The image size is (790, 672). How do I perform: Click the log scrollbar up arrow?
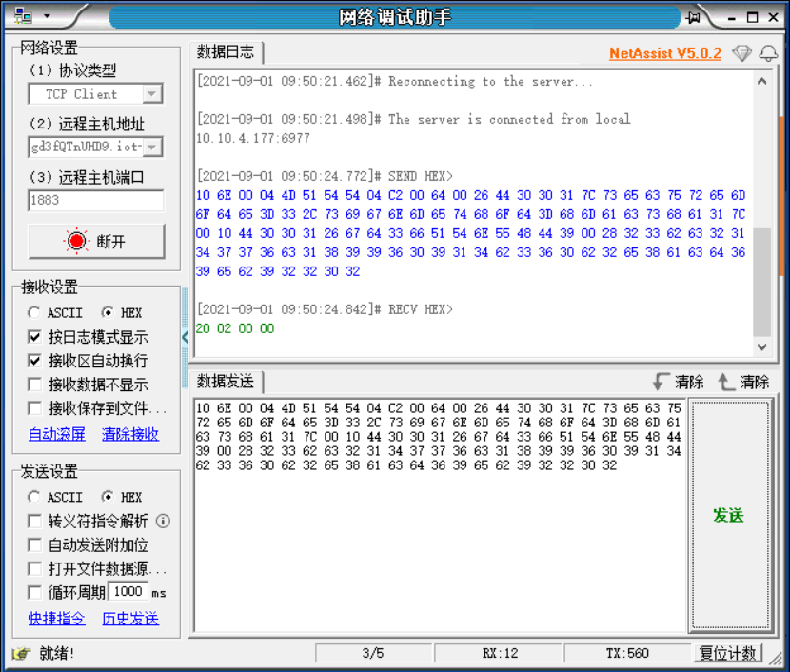click(x=762, y=81)
